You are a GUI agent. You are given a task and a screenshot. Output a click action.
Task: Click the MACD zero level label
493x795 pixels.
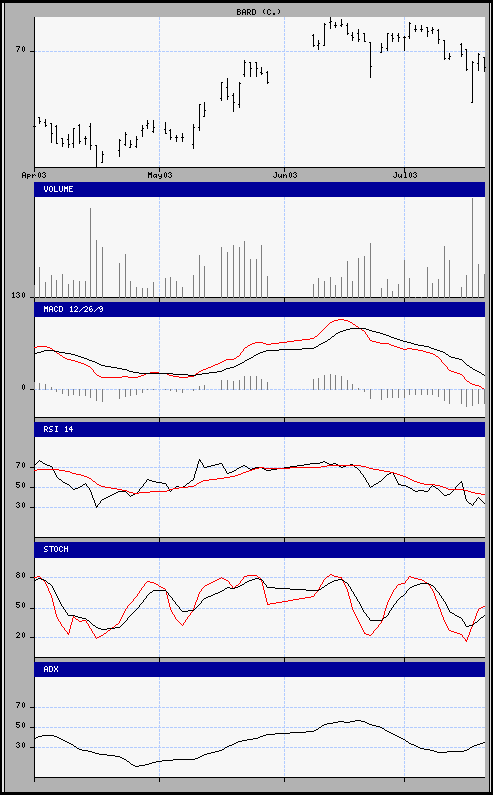23,388
